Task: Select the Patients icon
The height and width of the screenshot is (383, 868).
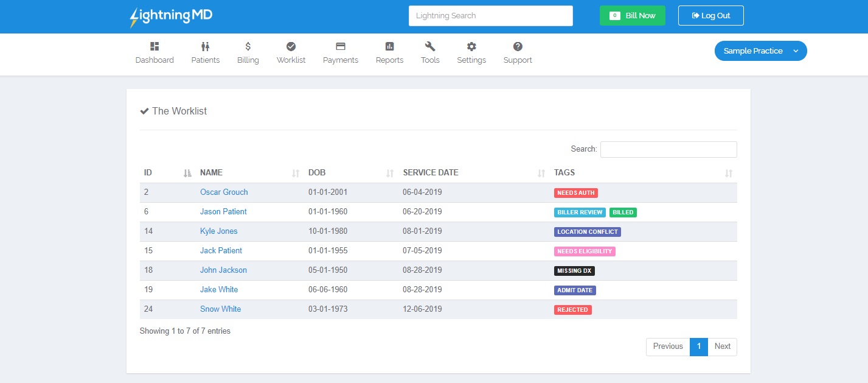Action: [205, 45]
